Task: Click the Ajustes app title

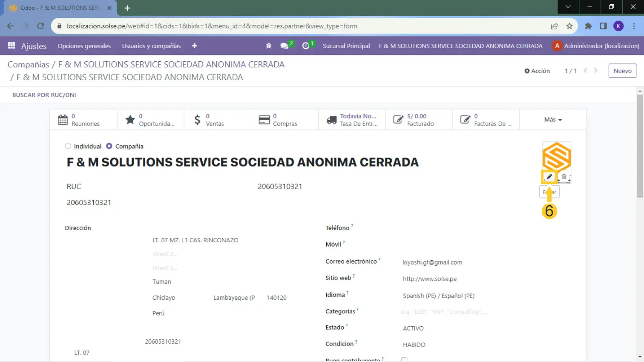Action: [34, 46]
